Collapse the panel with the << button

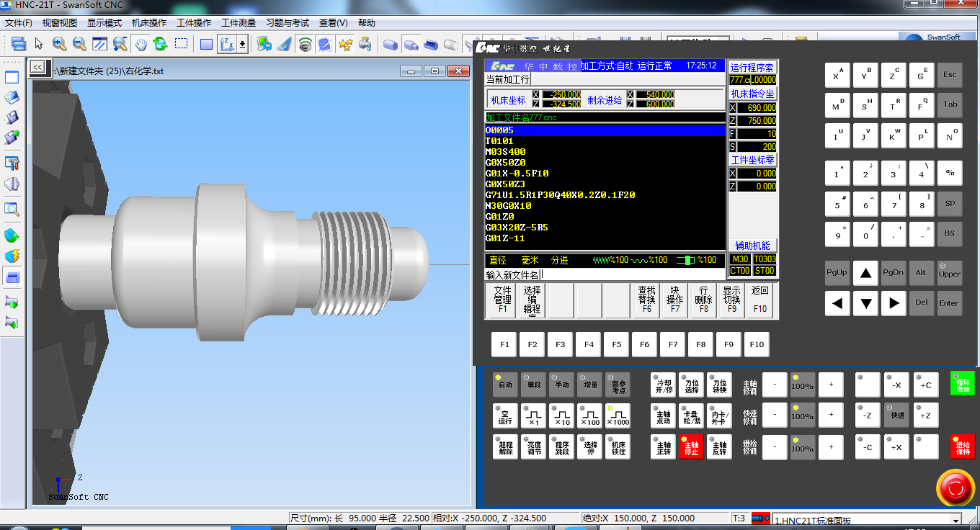pyautogui.click(x=37, y=67)
